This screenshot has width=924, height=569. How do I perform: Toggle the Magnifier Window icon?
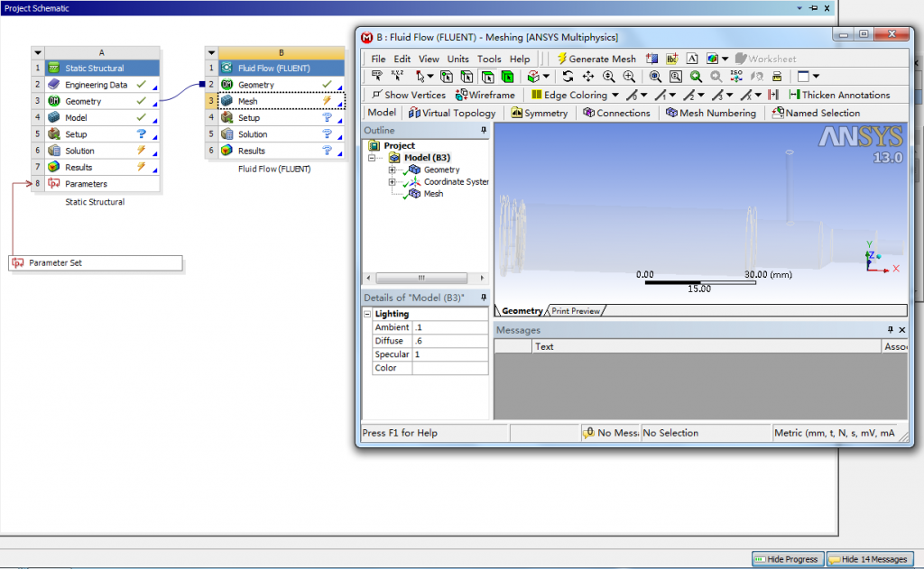pos(675,76)
